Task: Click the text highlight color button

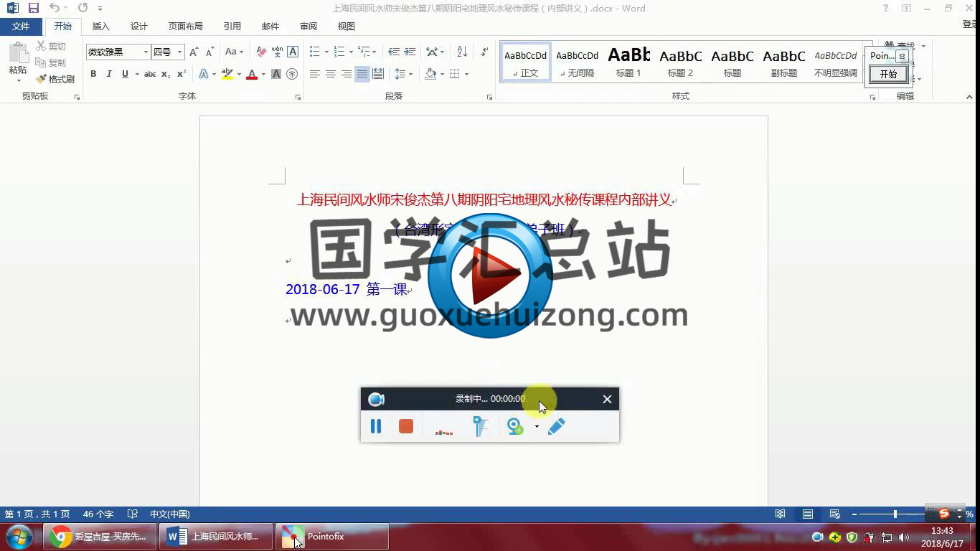Action: click(227, 74)
